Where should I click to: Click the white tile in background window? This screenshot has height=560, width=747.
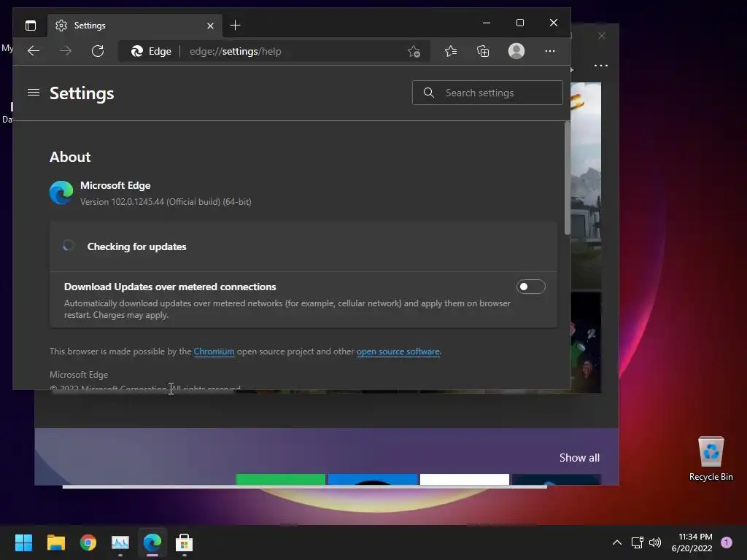[465, 479]
